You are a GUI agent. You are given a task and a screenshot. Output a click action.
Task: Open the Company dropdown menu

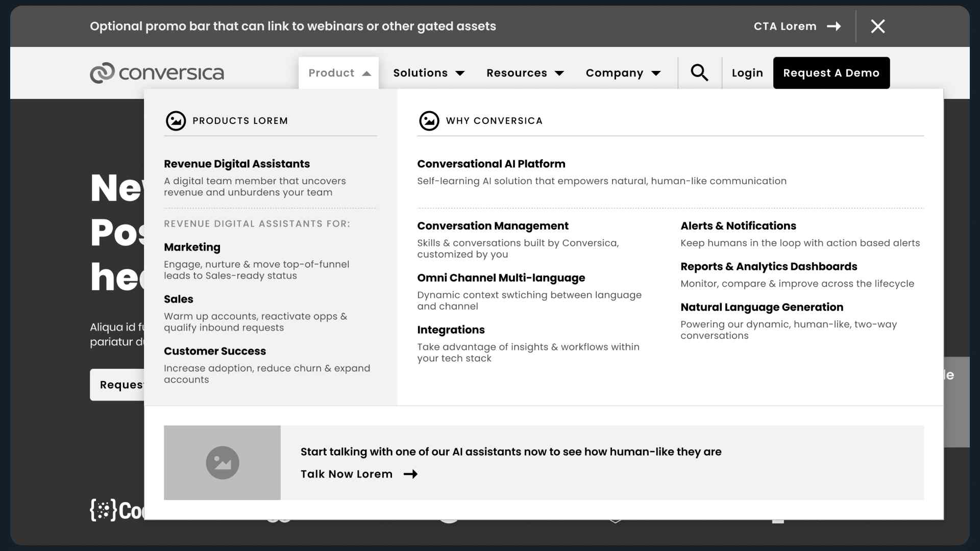(x=623, y=73)
